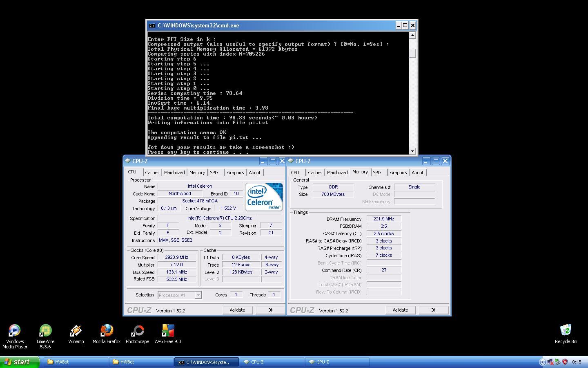Select Memory tab in right CPU-Z window
Viewport: 588px width, 368px height.
[360, 172]
